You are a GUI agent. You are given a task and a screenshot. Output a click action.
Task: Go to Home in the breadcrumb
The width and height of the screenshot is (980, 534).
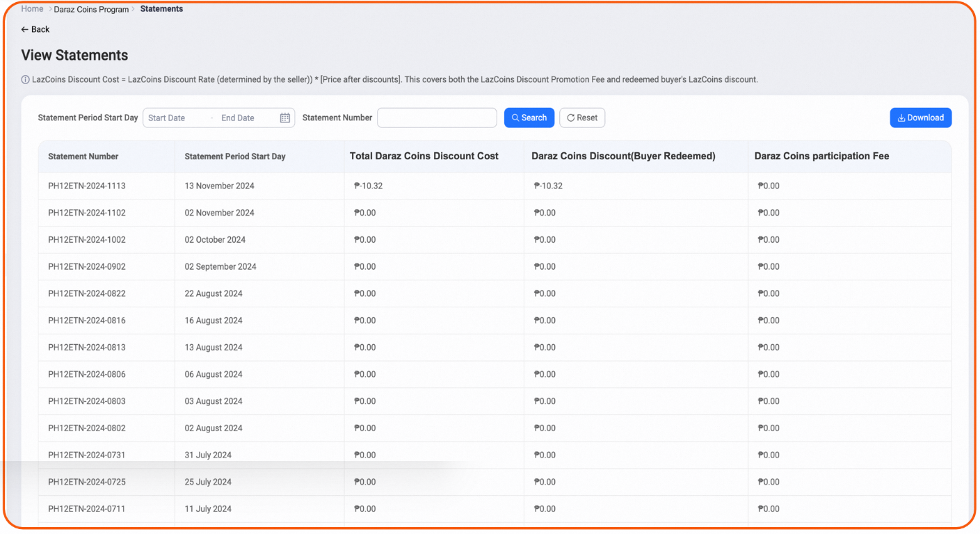click(32, 9)
